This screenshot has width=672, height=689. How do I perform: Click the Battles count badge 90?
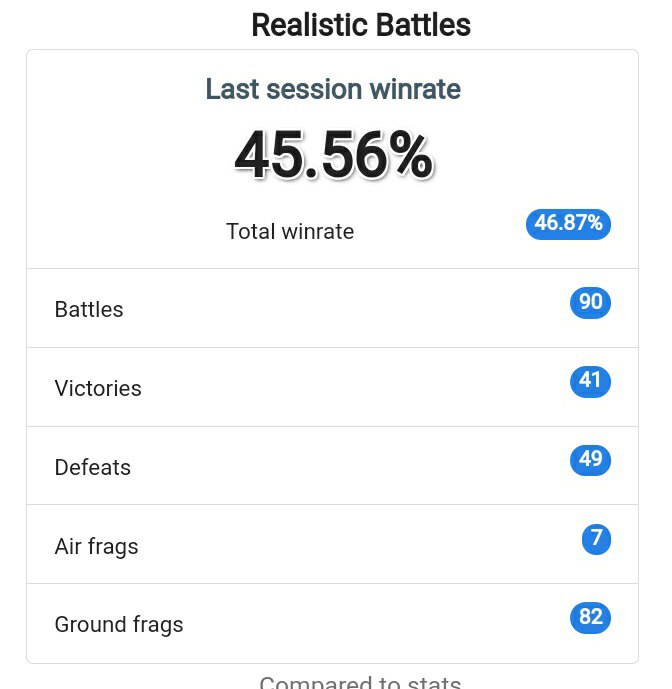click(x=590, y=303)
